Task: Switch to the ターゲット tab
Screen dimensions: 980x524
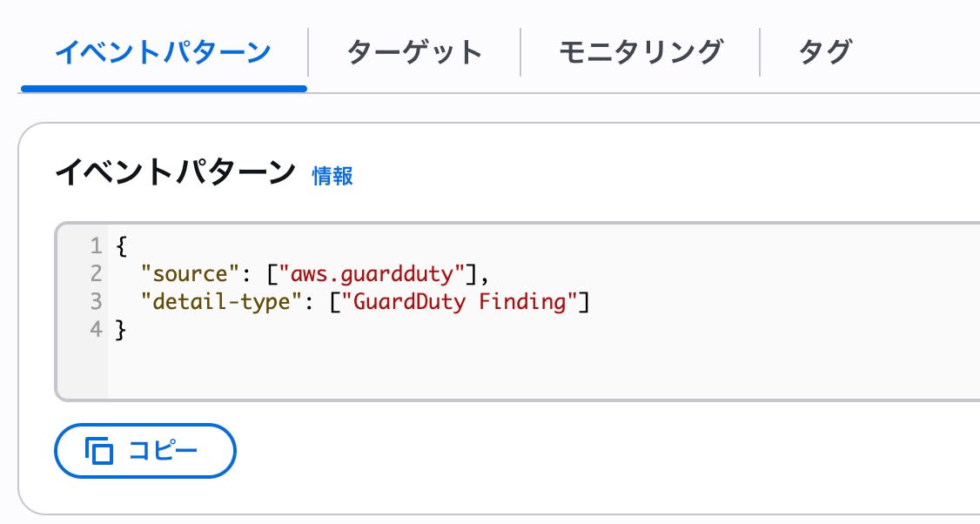Action: pos(414,52)
